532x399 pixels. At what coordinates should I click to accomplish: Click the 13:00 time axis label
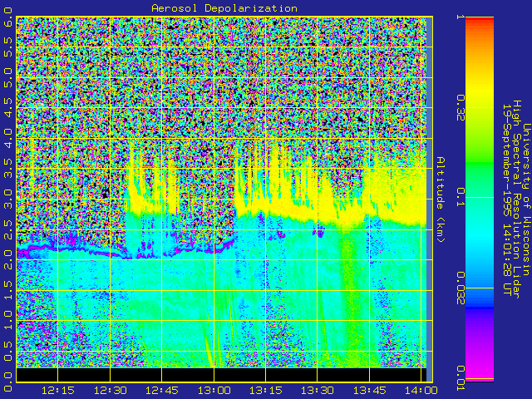214,391
